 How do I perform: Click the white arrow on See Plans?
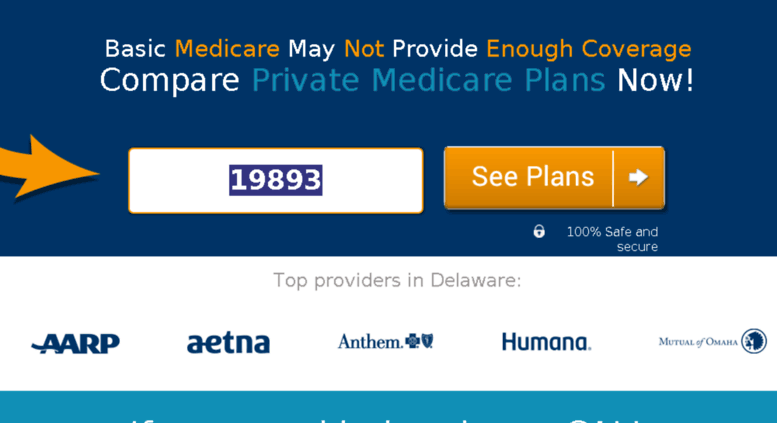(638, 177)
